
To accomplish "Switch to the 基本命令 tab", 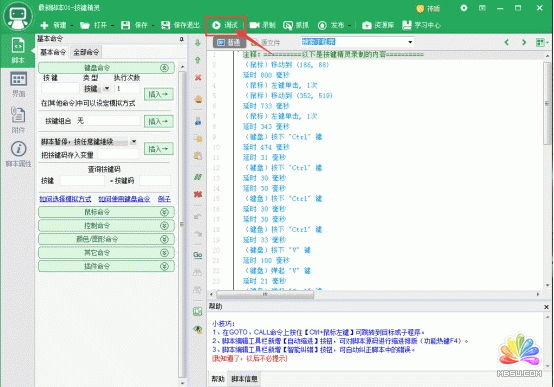I will 53,52.
